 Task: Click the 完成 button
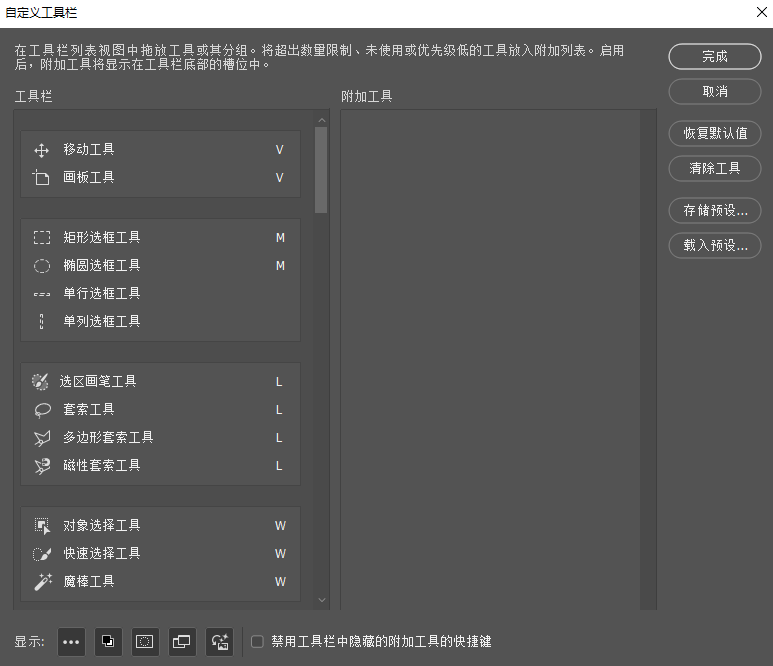[x=714, y=56]
